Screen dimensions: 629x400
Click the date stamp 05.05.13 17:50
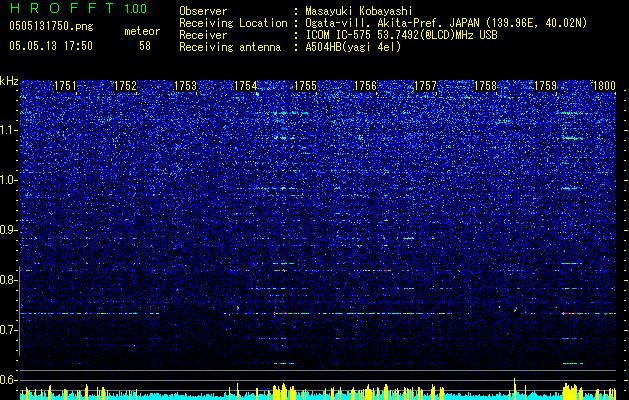(51, 46)
